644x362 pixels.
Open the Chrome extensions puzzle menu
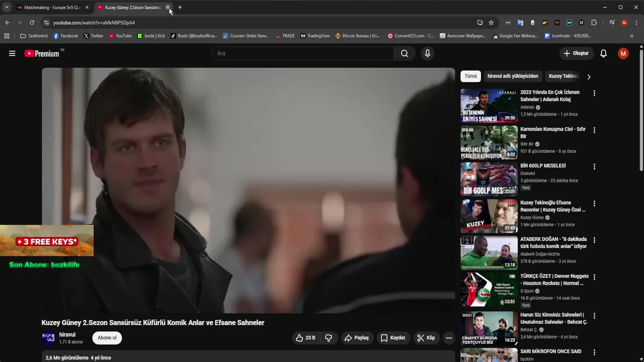coord(594,23)
